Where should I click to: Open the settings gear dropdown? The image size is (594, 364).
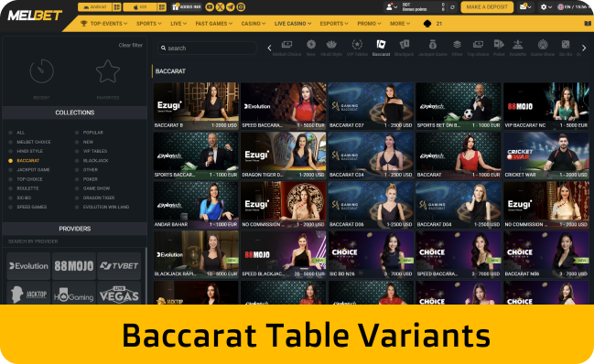(x=545, y=6)
